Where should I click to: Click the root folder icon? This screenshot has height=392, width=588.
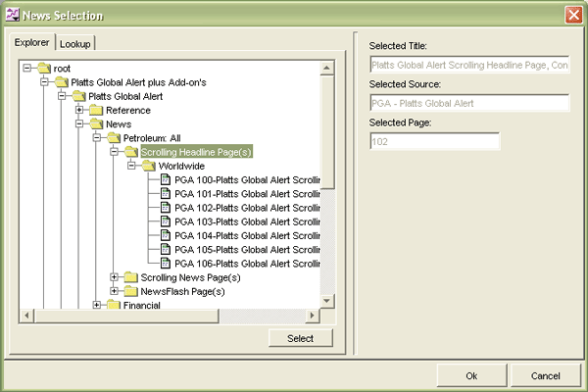tap(44, 69)
